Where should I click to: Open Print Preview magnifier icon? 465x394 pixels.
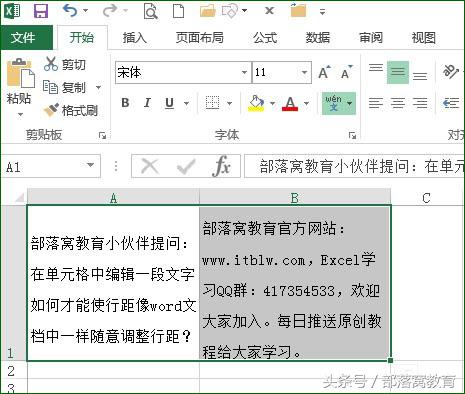[x=151, y=11]
